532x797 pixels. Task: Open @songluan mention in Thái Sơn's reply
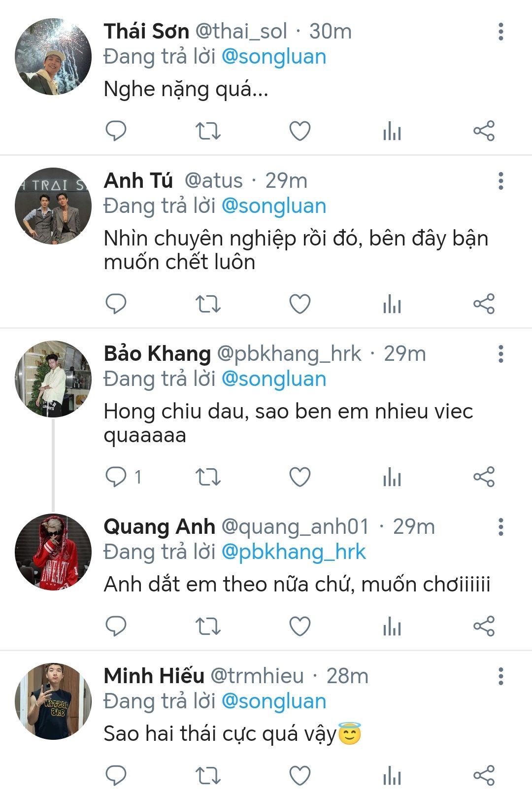point(274,57)
